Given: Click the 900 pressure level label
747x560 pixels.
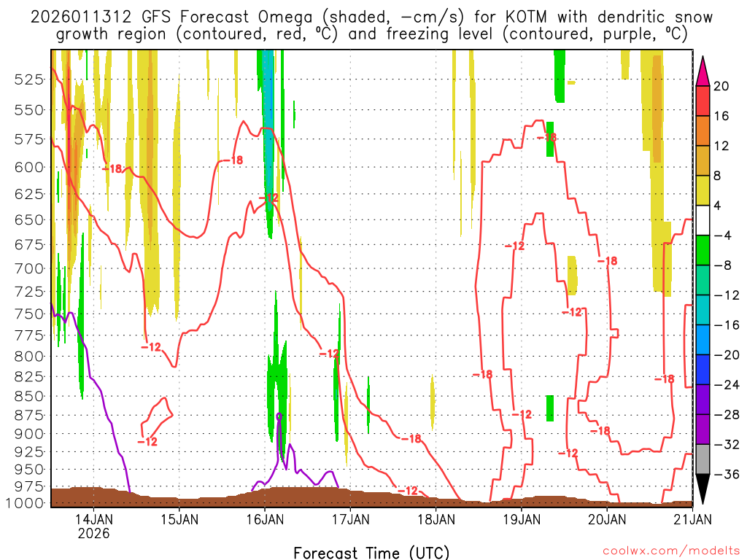Looking at the screenshot, I should (x=29, y=434).
